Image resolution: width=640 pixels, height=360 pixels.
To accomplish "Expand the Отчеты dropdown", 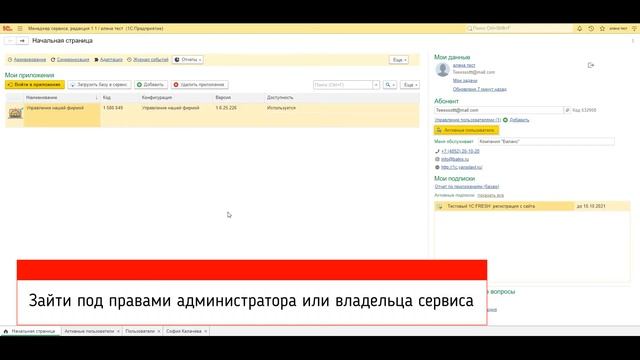I will point(188,60).
